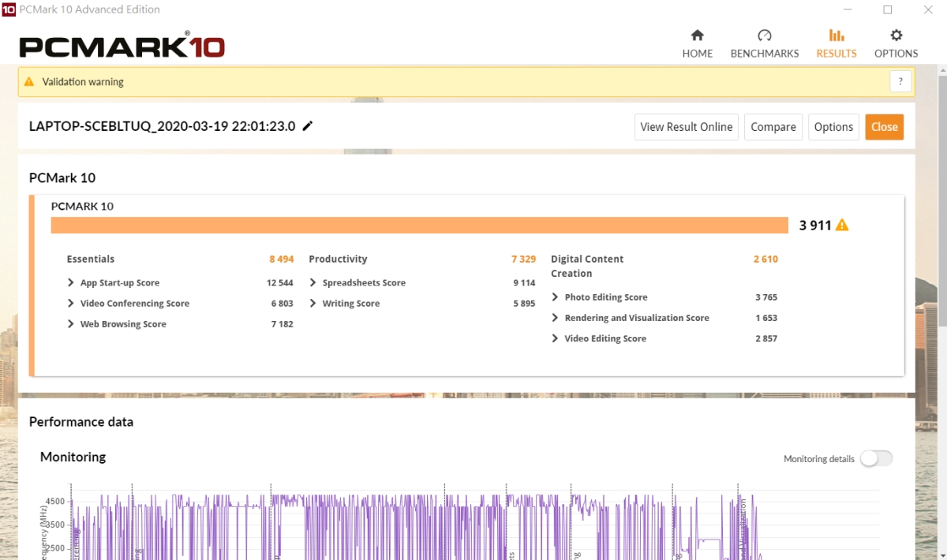Open the Benchmarks gauge icon
The height and width of the screenshot is (560, 947).
click(x=764, y=35)
